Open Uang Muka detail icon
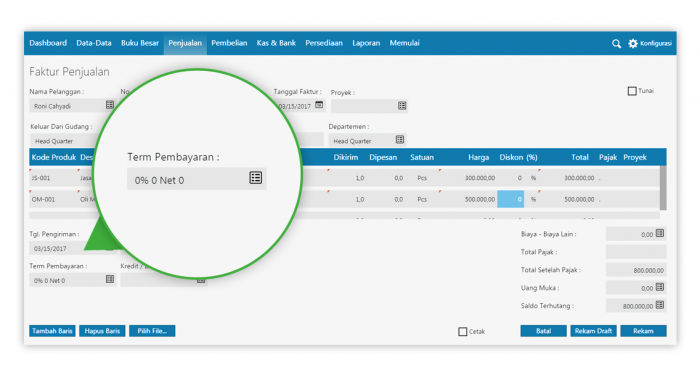 click(660, 287)
